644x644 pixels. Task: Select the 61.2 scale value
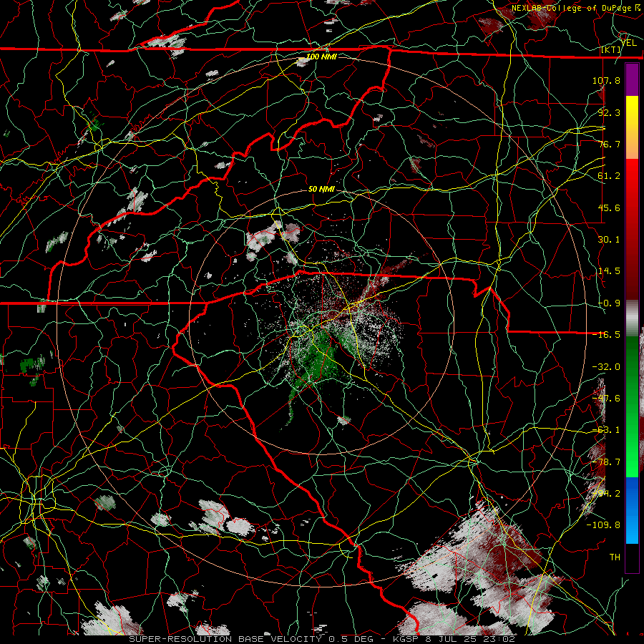[609, 176]
